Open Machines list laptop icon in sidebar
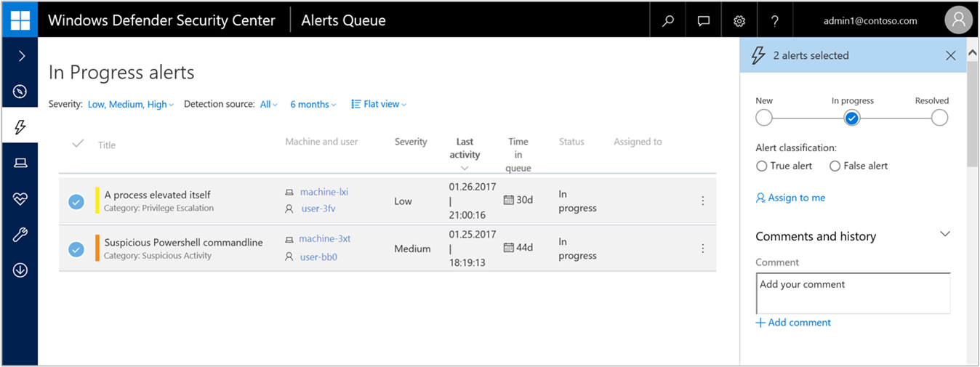 click(20, 163)
